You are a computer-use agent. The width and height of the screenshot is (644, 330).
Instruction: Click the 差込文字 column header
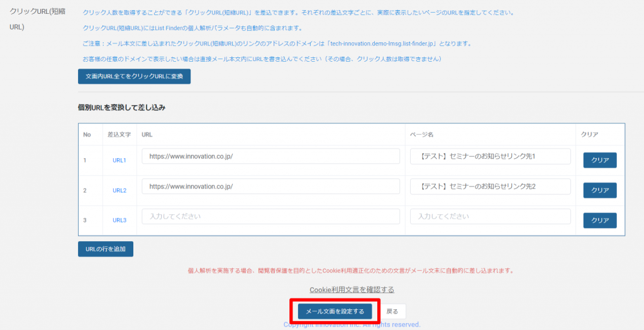pos(119,135)
